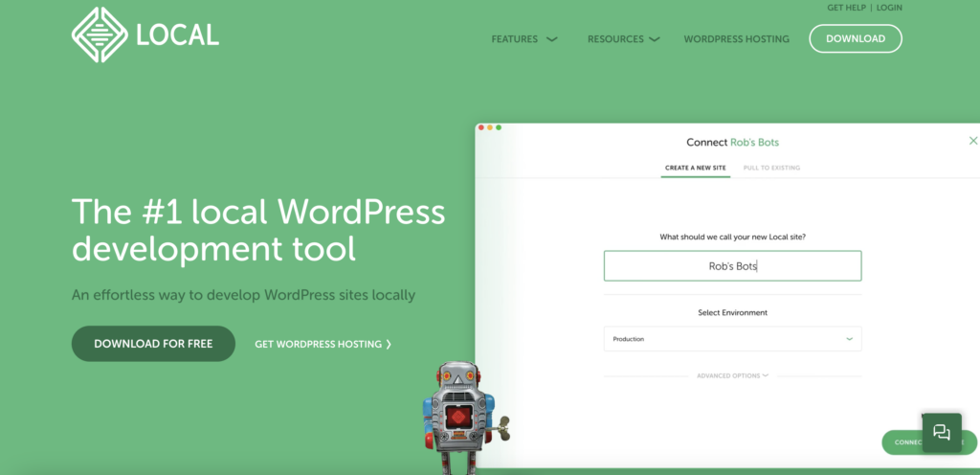Click the headline "The #1 local WordPress development tool"

click(x=258, y=230)
